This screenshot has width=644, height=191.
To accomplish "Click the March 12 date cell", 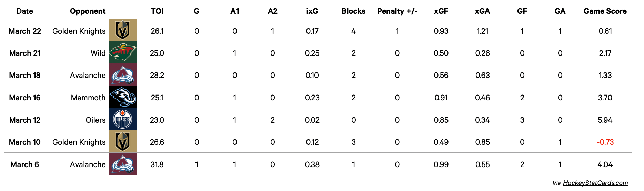I will click(25, 120).
